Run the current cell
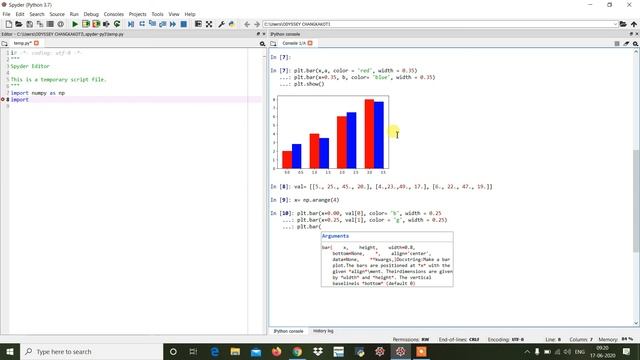The image size is (640, 360). [x=85, y=24]
